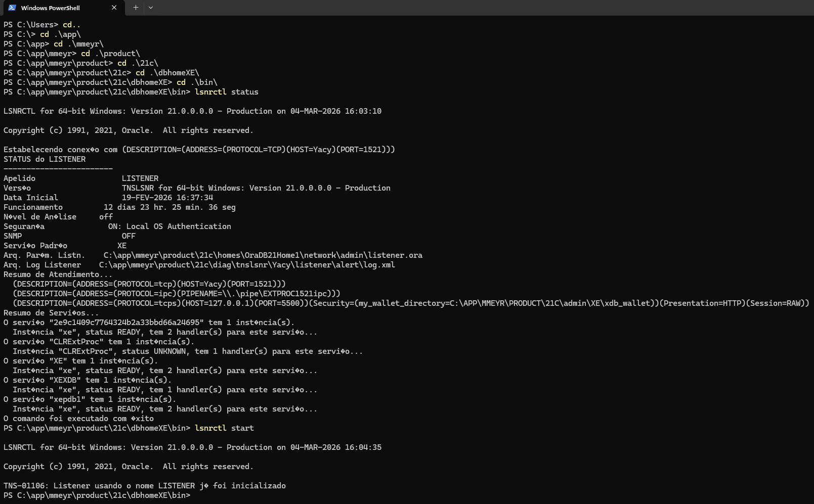Click the EXTPROC1521ipc pipe description line

coord(177,294)
